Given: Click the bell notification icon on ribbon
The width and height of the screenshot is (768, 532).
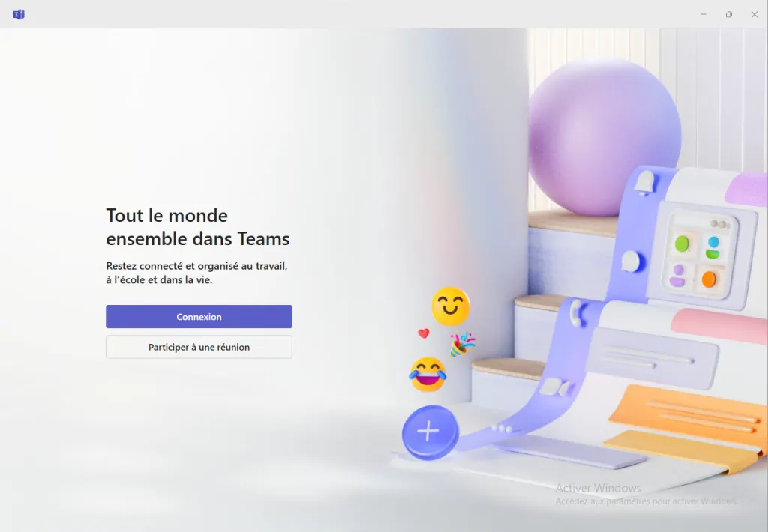Looking at the screenshot, I should [x=645, y=183].
